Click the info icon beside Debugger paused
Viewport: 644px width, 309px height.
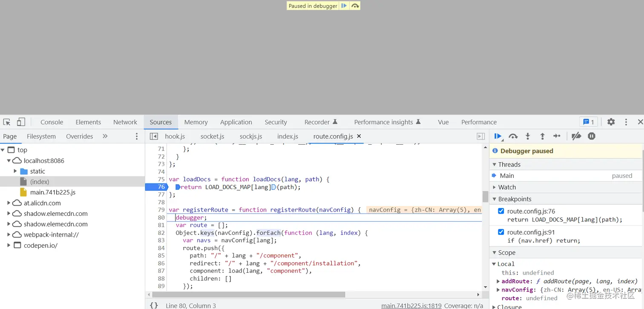click(495, 151)
